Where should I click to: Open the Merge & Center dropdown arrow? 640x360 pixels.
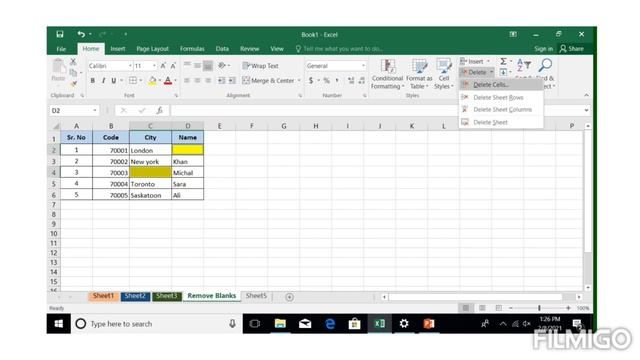pyautogui.click(x=299, y=81)
